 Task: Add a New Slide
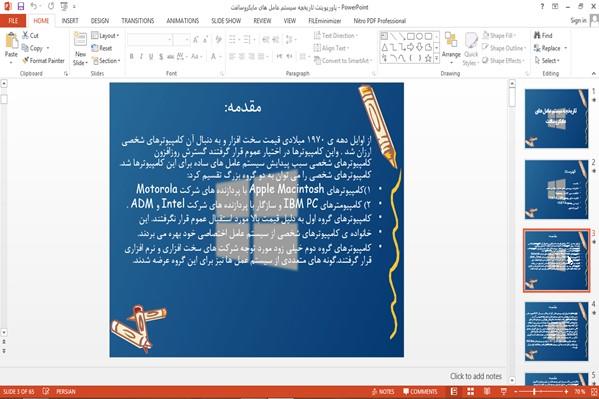pos(80,49)
